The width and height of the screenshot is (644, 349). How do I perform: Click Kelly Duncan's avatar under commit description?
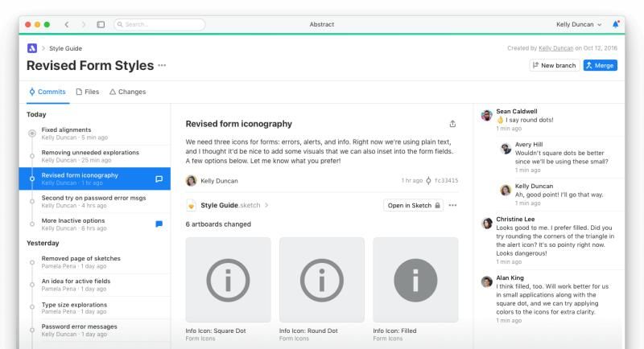pyautogui.click(x=191, y=180)
